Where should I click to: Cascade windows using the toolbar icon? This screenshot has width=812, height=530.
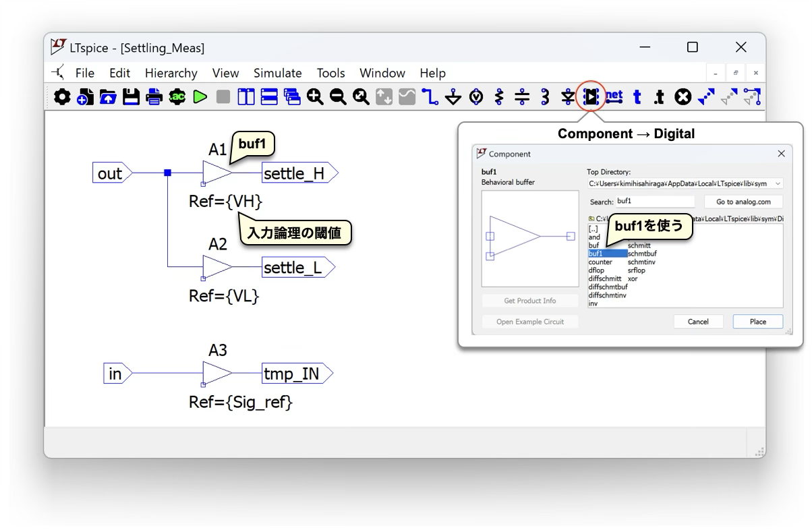tap(292, 97)
